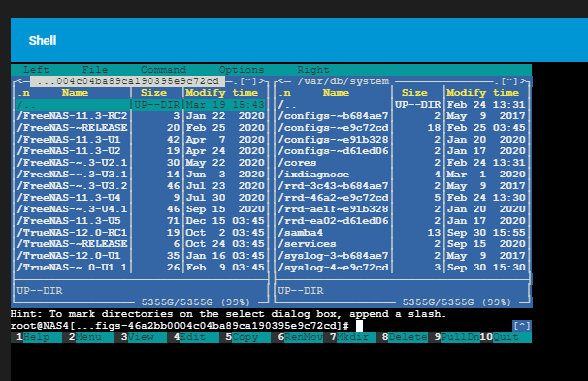Viewport: 588px width, 381px height.
Task: Select the /rrd-ea02~d61ed06 directory
Action: tap(402, 221)
